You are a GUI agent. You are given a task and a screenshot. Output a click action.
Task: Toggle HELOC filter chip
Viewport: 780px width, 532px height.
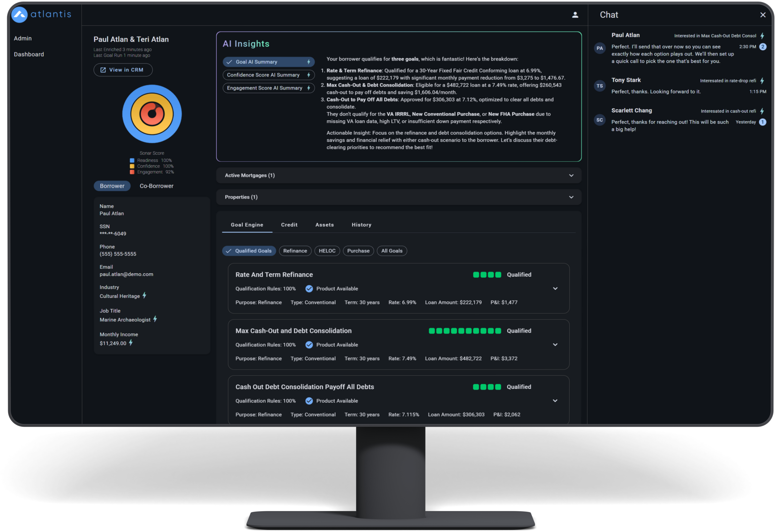coord(327,251)
